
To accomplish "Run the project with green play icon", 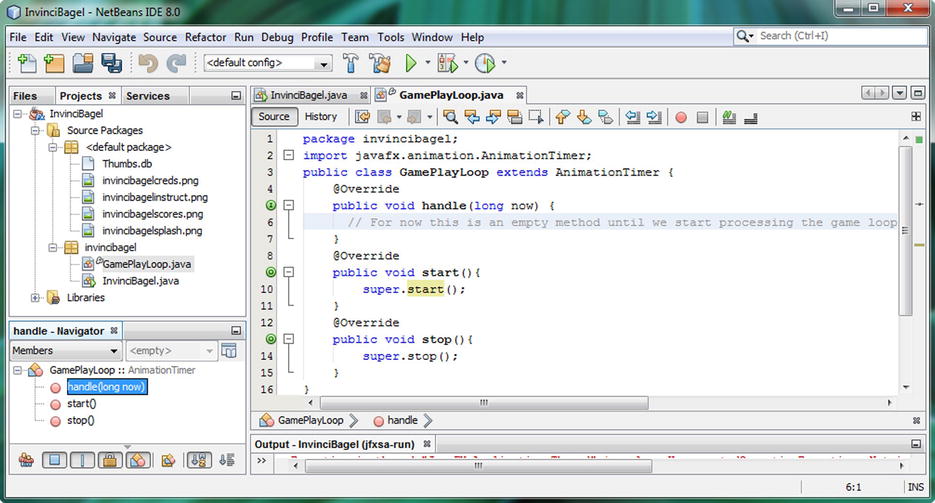I will tap(411, 63).
